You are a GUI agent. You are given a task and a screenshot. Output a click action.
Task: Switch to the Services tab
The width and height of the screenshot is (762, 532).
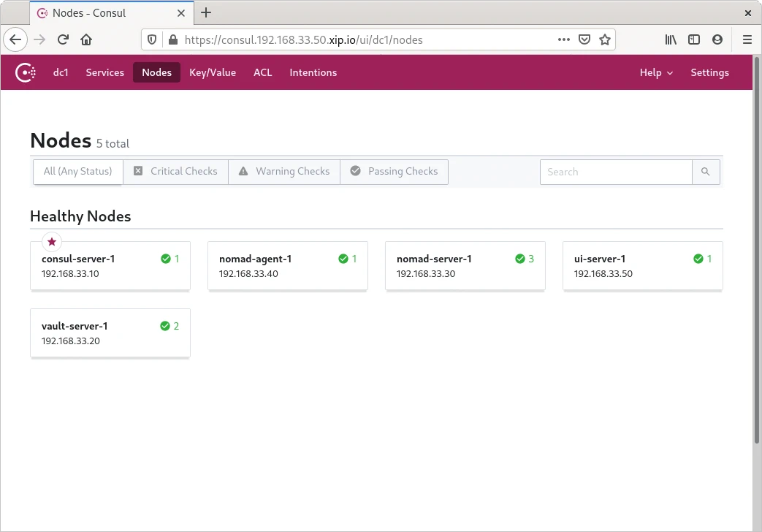pos(104,72)
